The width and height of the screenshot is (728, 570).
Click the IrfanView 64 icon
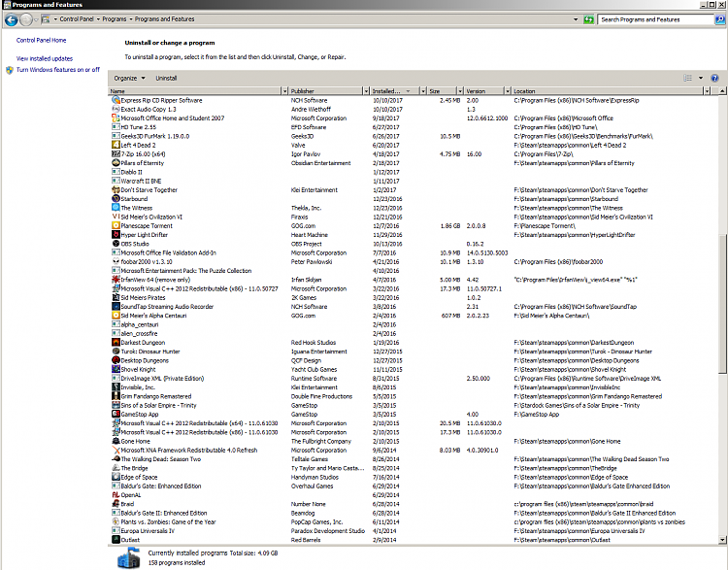(x=116, y=280)
